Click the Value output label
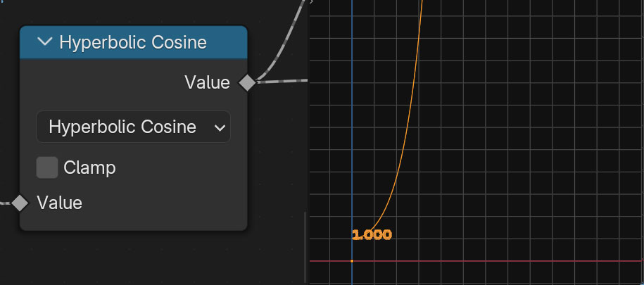 click(207, 82)
